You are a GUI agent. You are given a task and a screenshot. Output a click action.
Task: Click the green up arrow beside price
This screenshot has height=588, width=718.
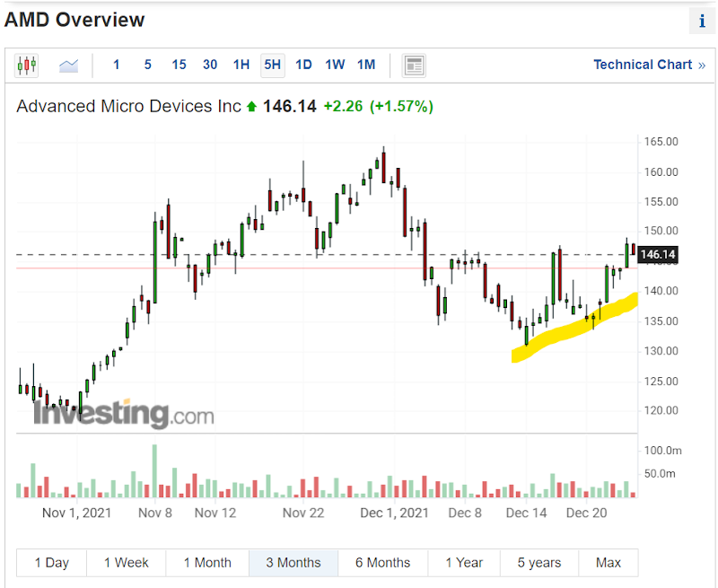(252, 107)
